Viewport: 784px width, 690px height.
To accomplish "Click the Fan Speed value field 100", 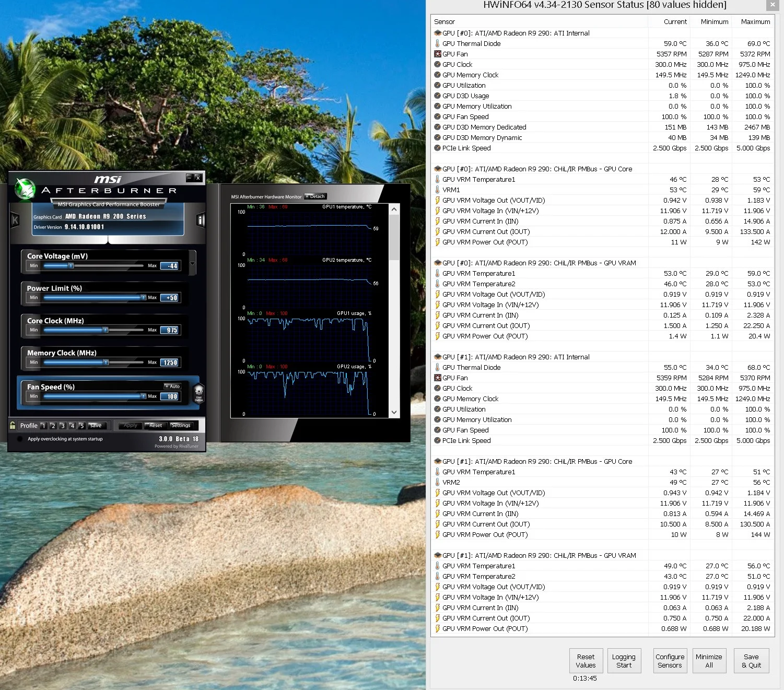I will click(x=170, y=396).
